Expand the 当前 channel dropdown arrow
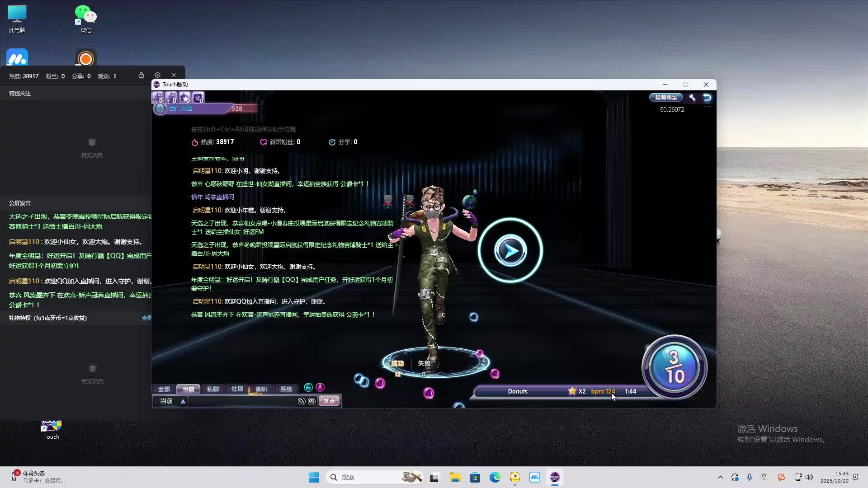 (x=183, y=401)
